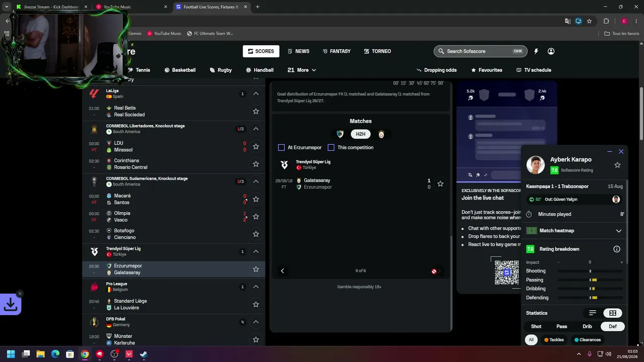The image size is (644, 362).
Task: Click the floating download button
Action: (x=11, y=304)
